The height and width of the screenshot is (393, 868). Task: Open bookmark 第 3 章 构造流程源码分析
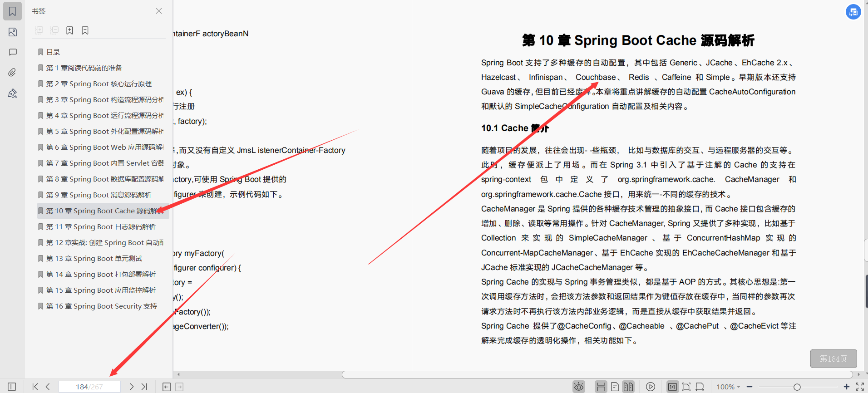click(x=104, y=99)
